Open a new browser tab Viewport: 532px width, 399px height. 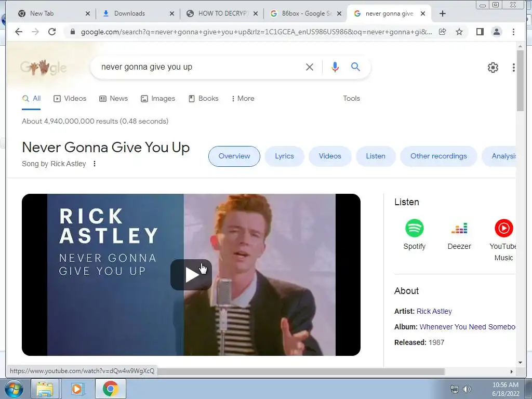443,14
